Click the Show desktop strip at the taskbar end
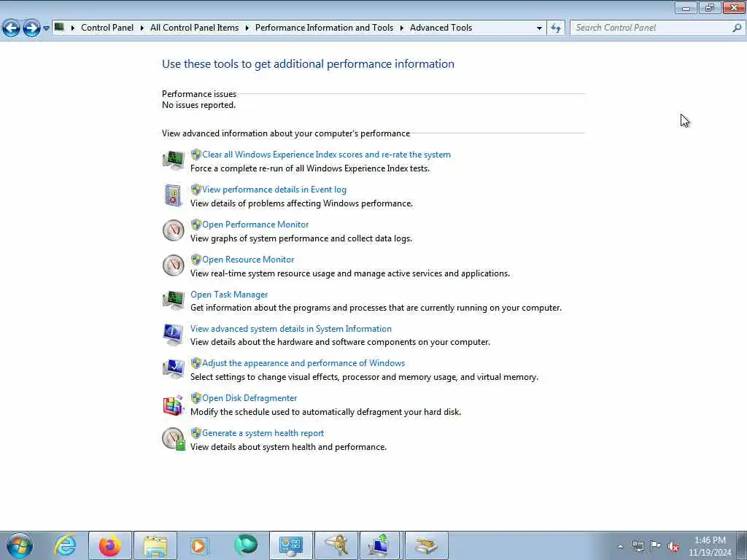Image resolution: width=747 pixels, height=560 pixels. (742, 545)
